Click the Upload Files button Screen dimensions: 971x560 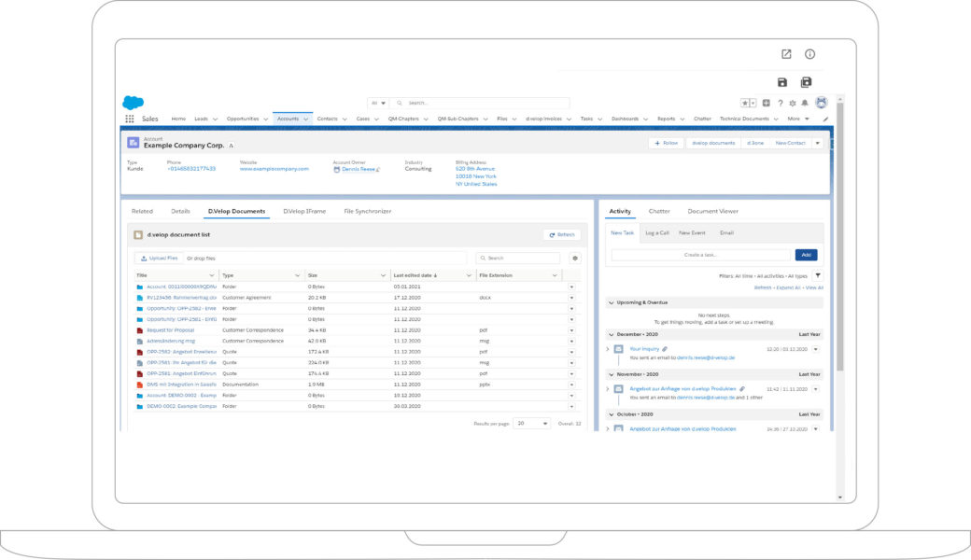[x=159, y=258]
